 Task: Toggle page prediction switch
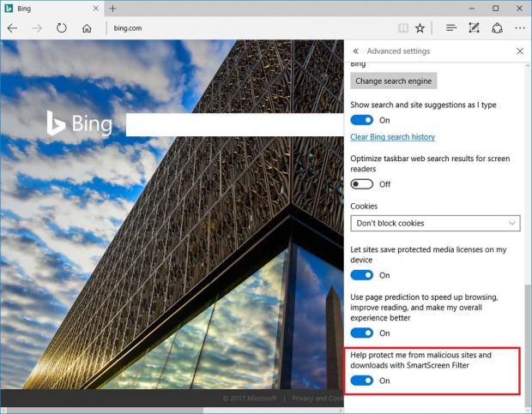[x=362, y=333]
